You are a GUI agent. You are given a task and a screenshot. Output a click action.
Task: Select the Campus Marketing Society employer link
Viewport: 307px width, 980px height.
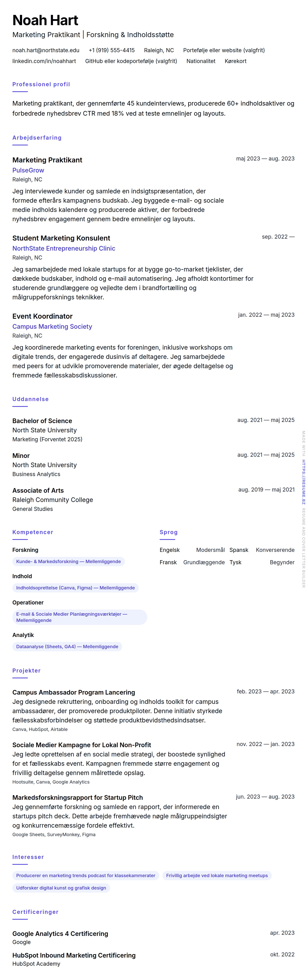click(x=52, y=326)
